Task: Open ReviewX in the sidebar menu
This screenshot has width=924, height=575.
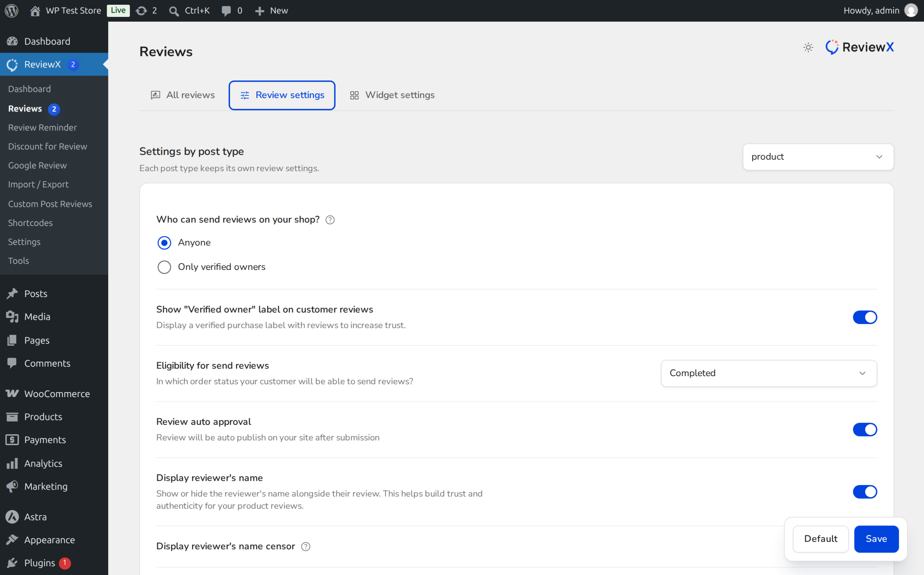Action: (54, 64)
